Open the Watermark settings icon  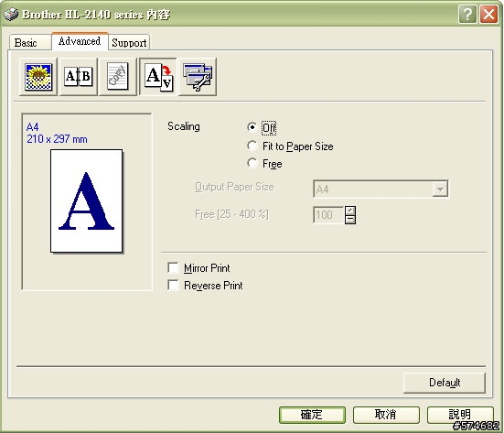coord(118,77)
